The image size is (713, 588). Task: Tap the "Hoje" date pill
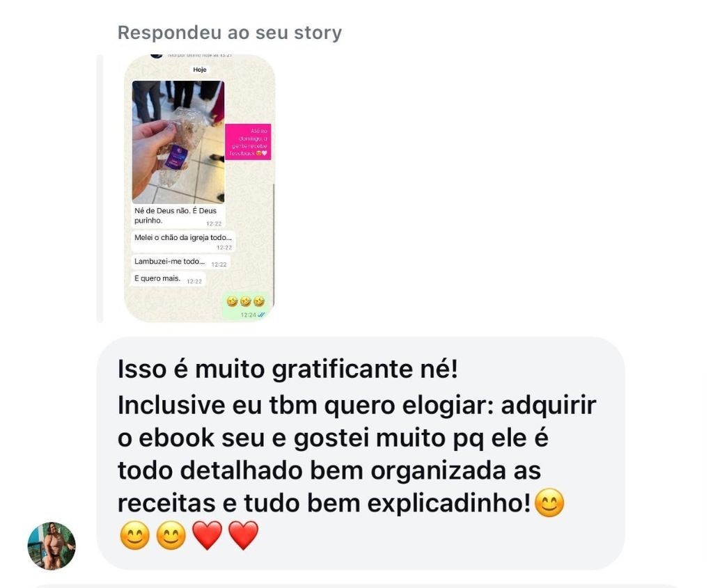point(200,70)
